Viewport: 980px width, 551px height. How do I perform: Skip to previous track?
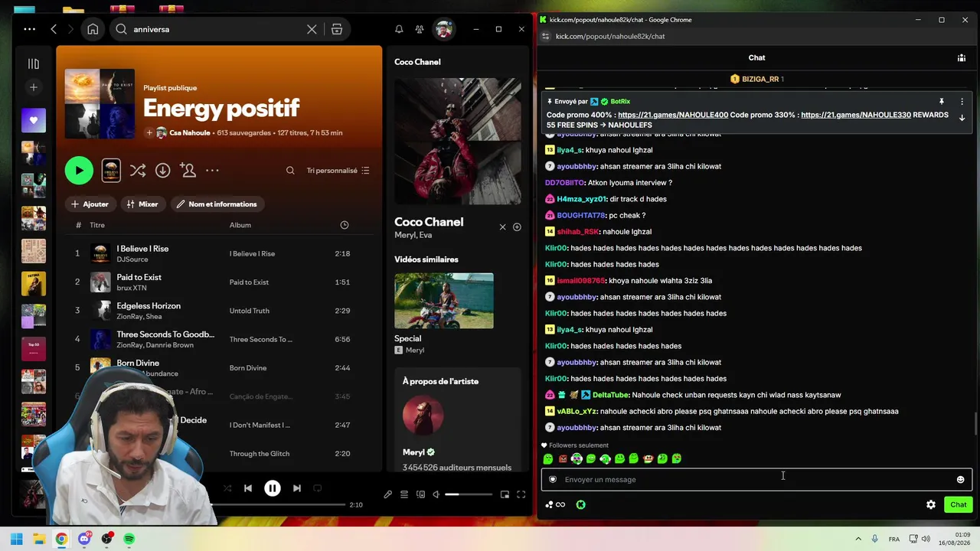[x=248, y=488]
